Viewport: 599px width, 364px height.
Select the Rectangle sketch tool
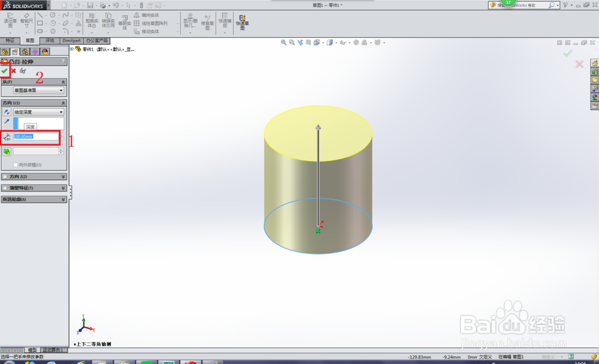[40, 23]
